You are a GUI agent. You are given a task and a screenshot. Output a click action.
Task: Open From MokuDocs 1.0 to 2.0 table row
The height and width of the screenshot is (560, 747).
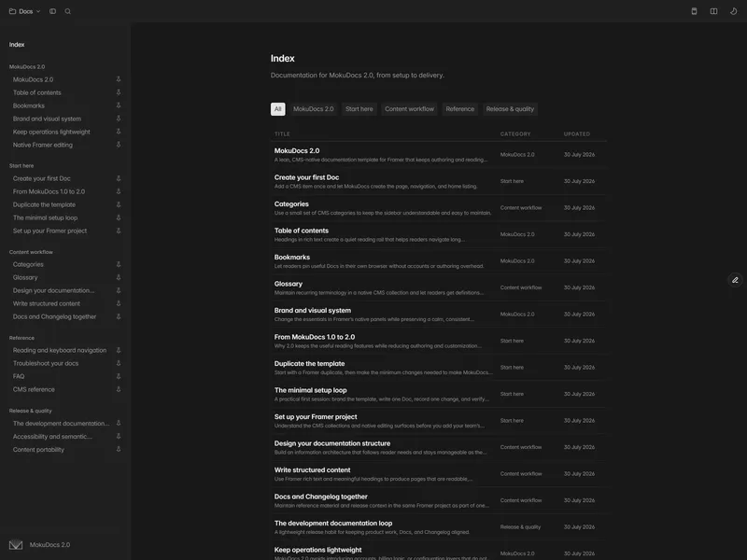pyautogui.click(x=438, y=342)
